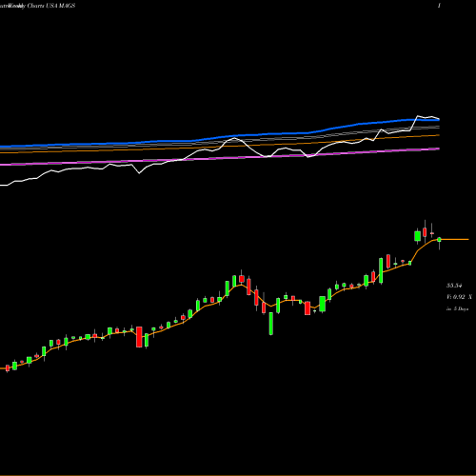The image size is (476, 476).
Task: Click the 'Charts USA MAGS' title text
Action: pos(51,6)
